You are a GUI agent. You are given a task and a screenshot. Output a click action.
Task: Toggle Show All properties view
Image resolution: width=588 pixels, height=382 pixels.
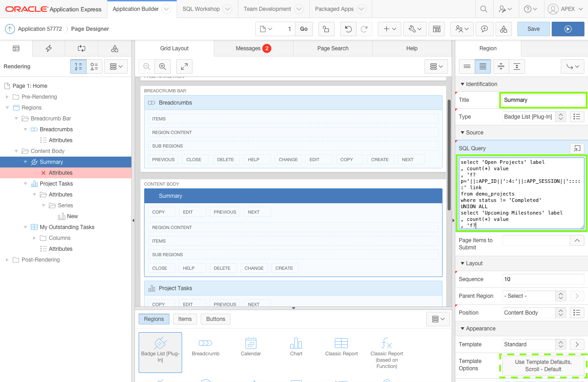483,67
